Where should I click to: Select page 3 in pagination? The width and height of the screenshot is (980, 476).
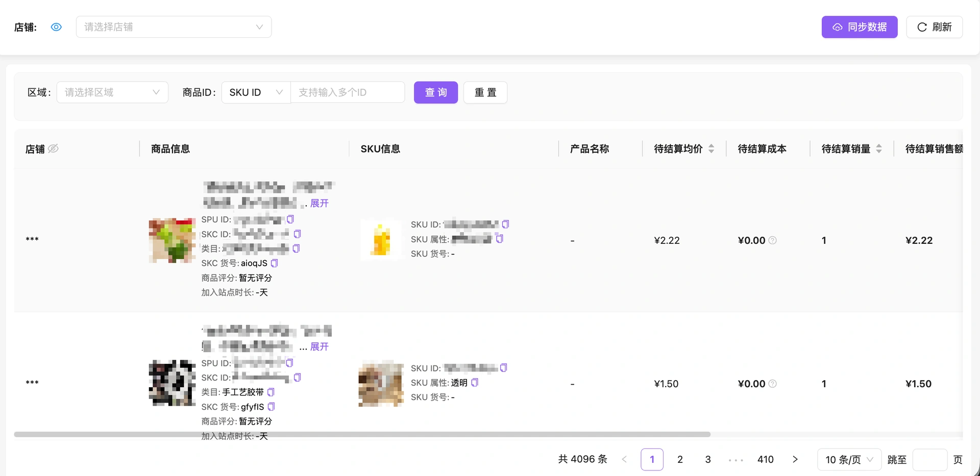point(708,459)
